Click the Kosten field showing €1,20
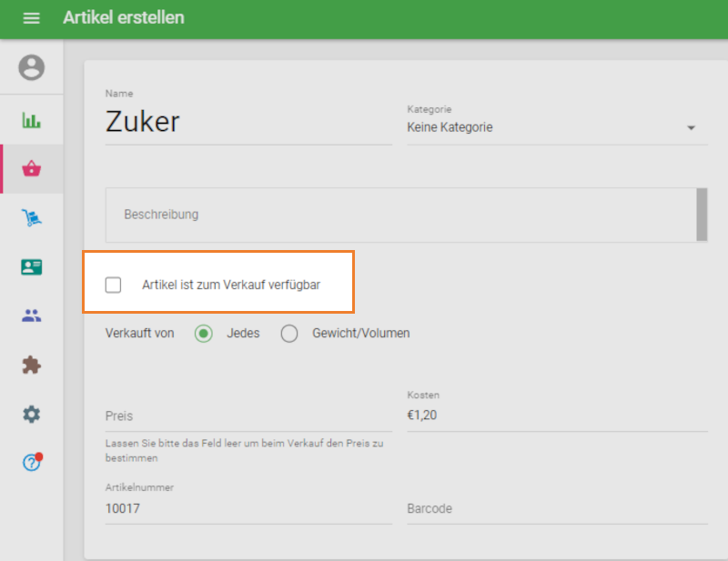The image size is (728, 561). click(x=556, y=416)
